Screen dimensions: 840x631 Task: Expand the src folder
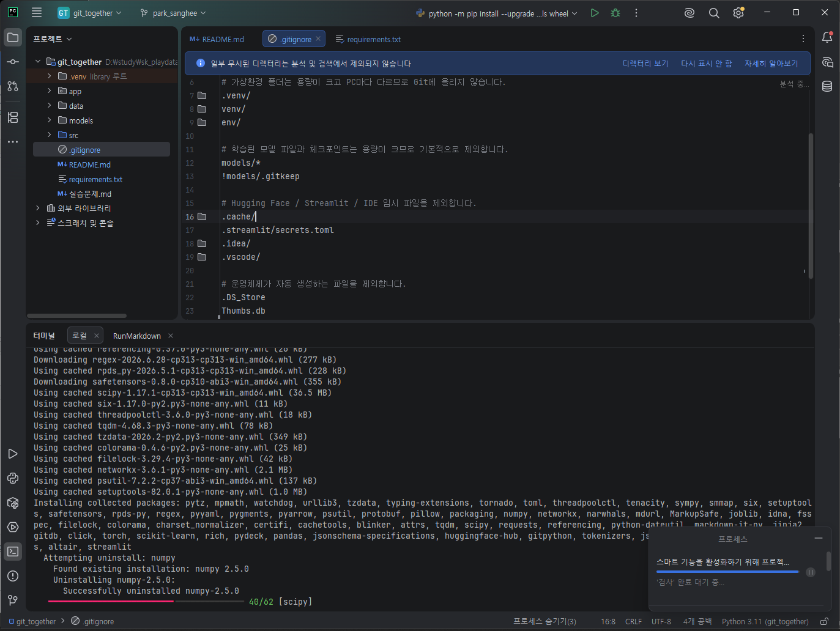tap(50, 135)
